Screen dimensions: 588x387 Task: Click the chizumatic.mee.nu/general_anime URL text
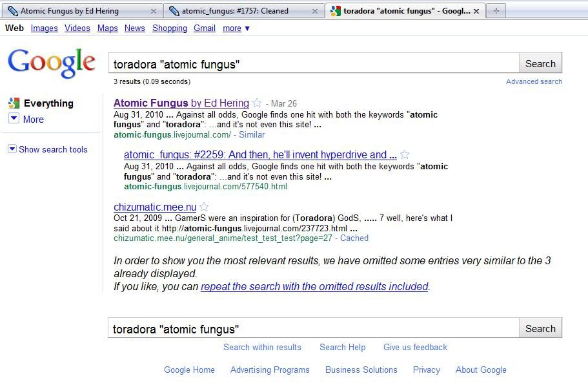(223, 238)
